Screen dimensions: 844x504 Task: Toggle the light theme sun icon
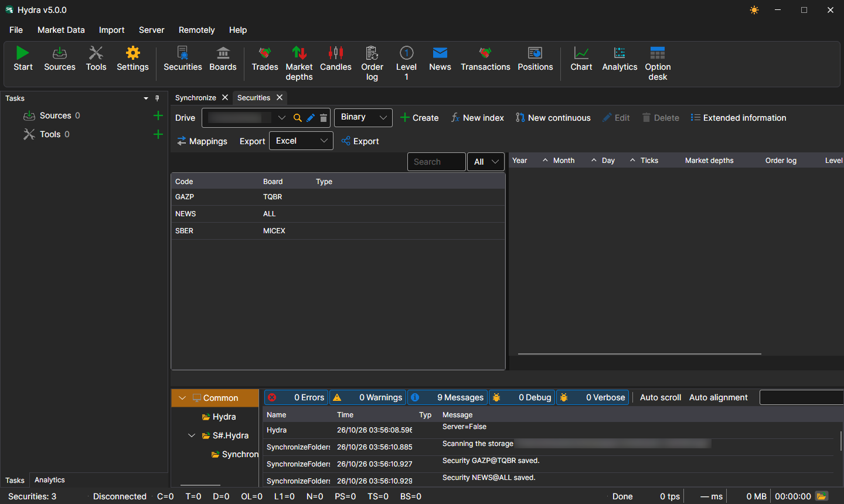(754, 10)
